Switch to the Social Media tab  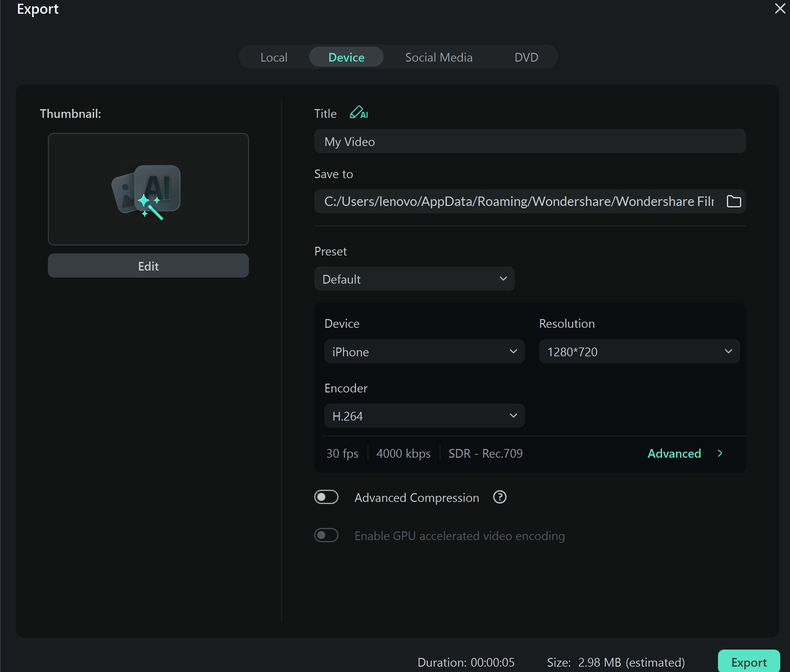[x=439, y=57]
